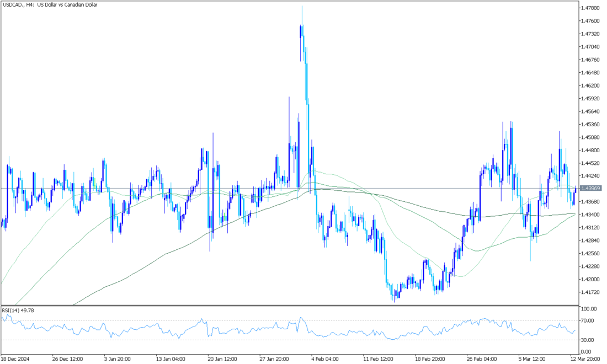
Task: Click the 1.41720 price axis label
Action: click(x=590, y=292)
